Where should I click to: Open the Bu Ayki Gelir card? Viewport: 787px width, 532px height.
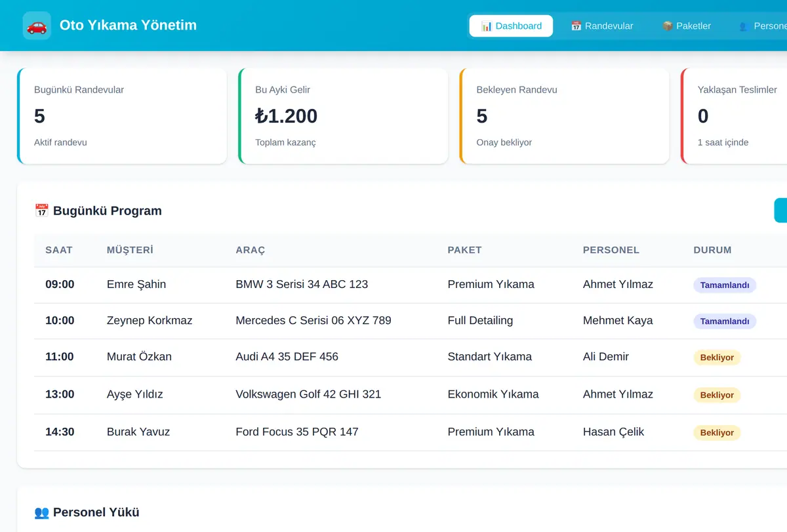343,116
